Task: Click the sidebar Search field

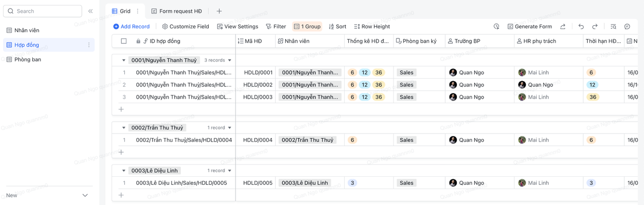Action: 43,11
